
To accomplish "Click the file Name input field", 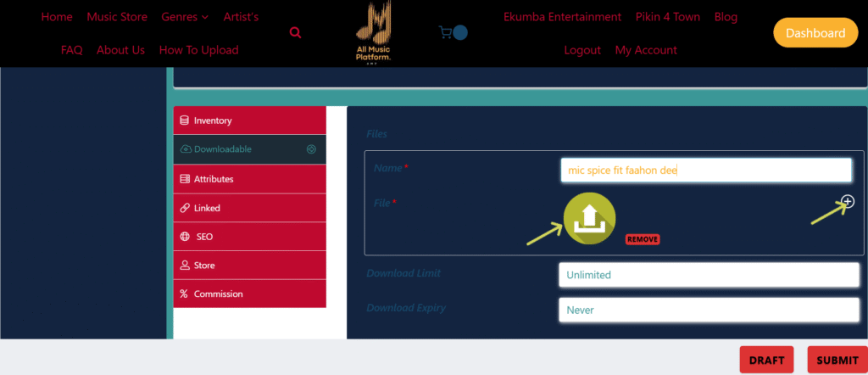I will tap(705, 171).
